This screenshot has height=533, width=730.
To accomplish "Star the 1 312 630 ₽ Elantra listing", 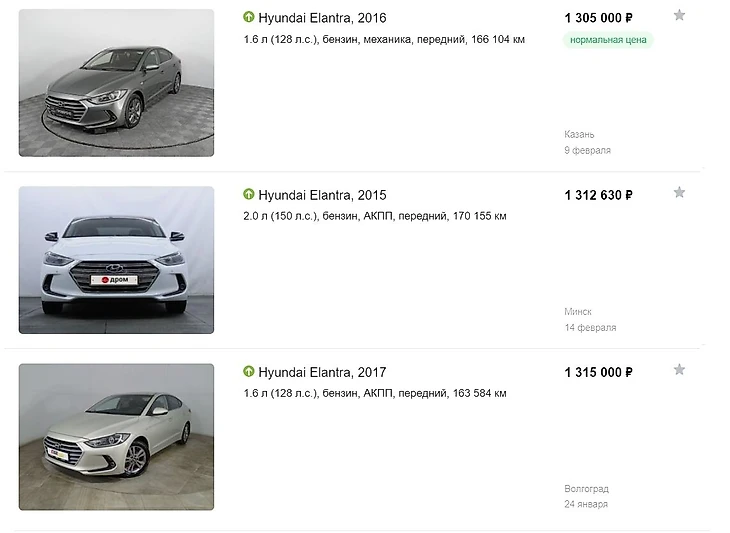I will point(679,192).
